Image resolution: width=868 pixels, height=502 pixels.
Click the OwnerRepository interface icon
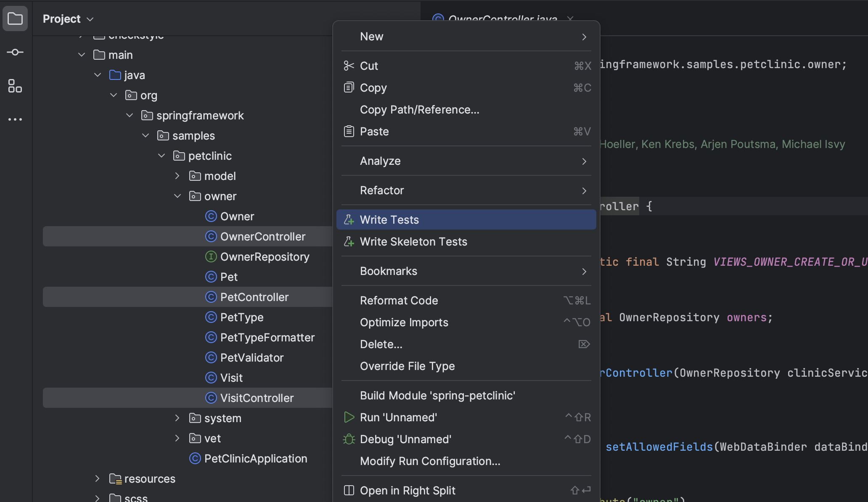click(x=211, y=256)
